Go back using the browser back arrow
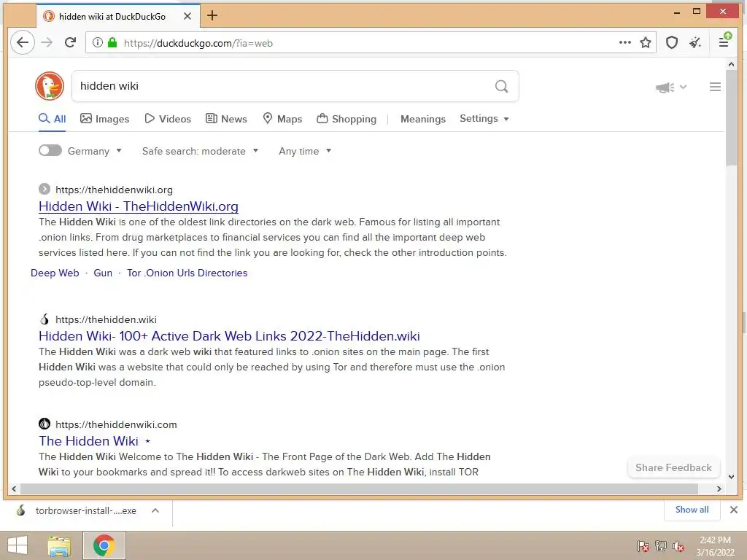 point(23,42)
